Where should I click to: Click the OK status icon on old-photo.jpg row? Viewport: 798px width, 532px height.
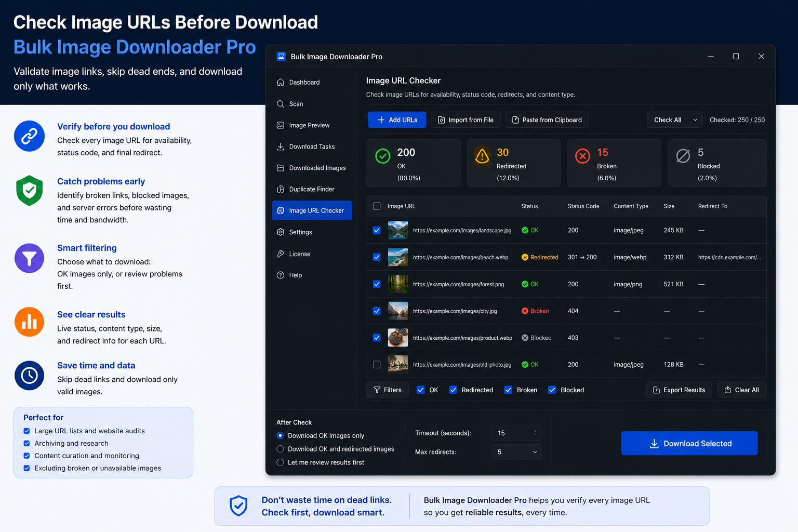point(525,365)
